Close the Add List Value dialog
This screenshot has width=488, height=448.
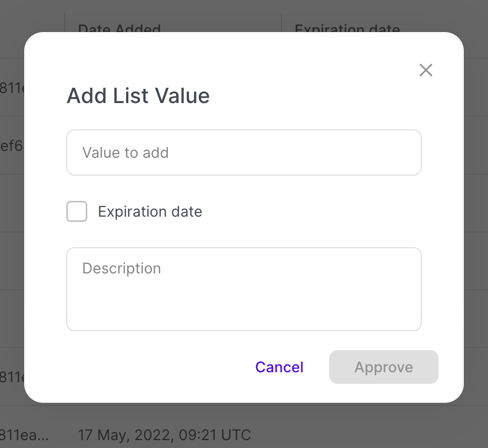click(426, 70)
